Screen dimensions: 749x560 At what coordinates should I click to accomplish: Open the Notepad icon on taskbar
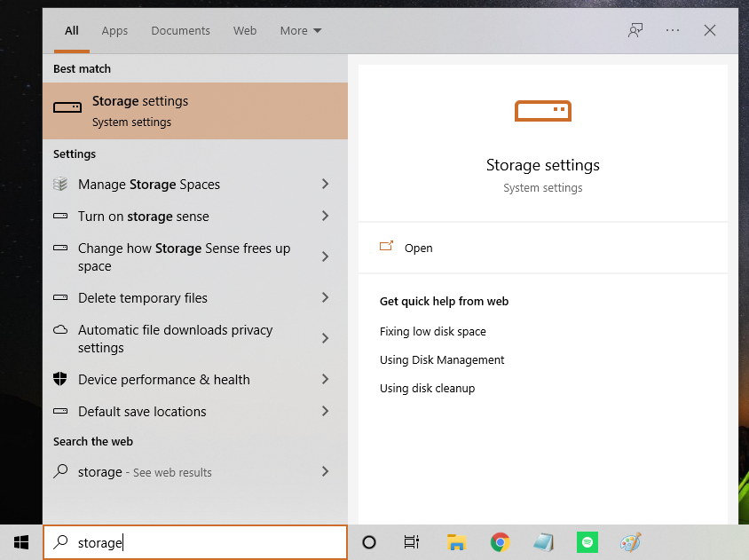pos(544,542)
